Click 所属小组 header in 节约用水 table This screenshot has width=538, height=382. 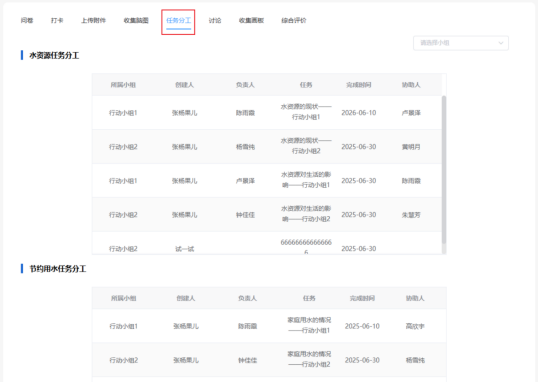pyautogui.click(x=124, y=298)
